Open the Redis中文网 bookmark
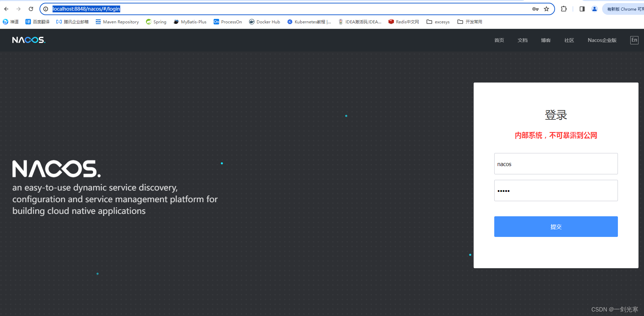The height and width of the screenshot is (316, 644). pos(404,22)
